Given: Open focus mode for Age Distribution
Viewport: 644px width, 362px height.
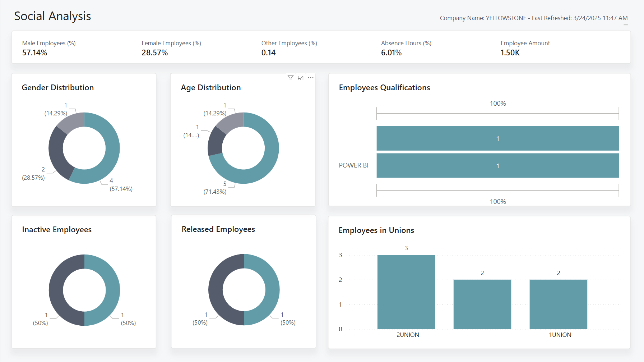Looking at the screenshot, I should (301, 78).
